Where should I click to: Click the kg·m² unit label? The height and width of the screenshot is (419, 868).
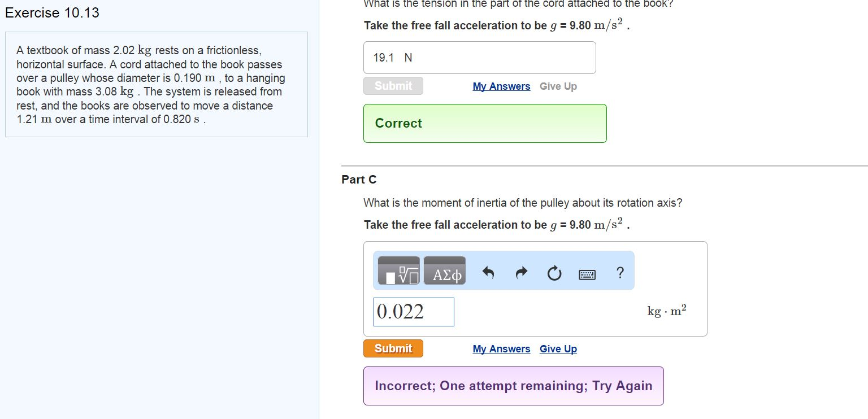point(666,310)
